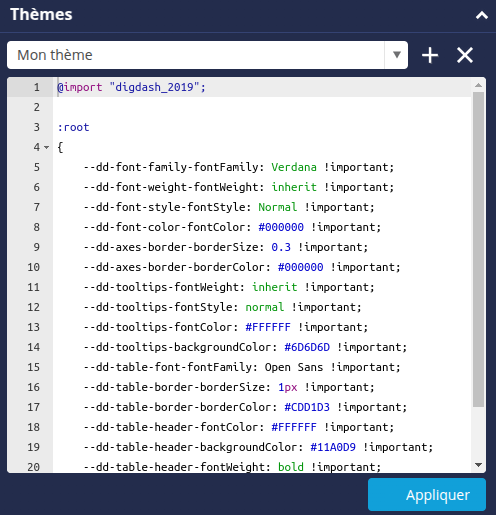Click the editor vertical scrollbar thumb
Screen dimensions: 496x515
click(478, 249)
